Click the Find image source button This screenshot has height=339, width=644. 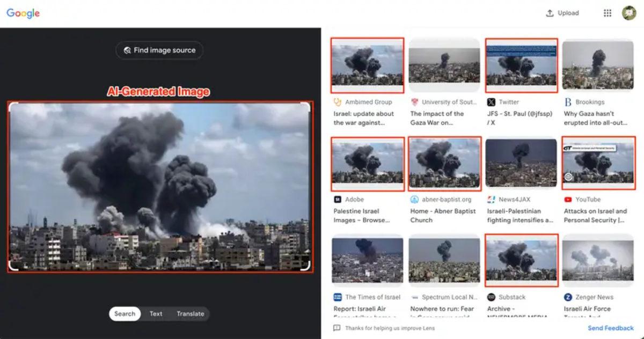(x=159, y=50)
